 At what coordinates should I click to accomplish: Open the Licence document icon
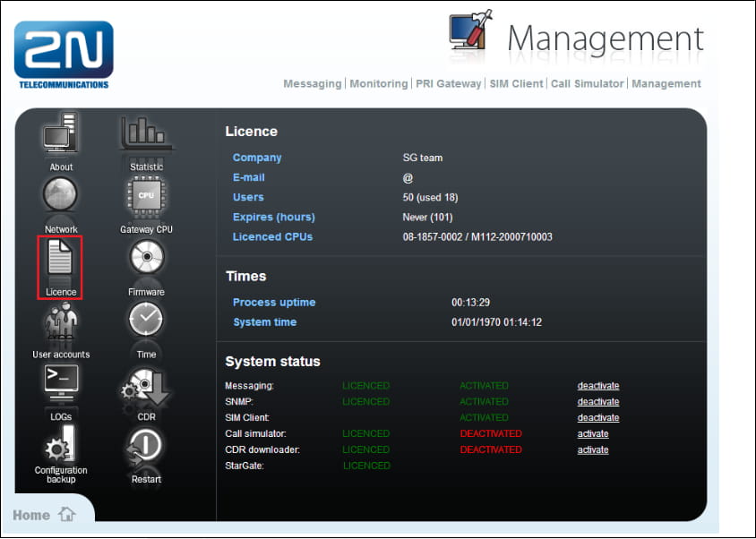[60, 258]
